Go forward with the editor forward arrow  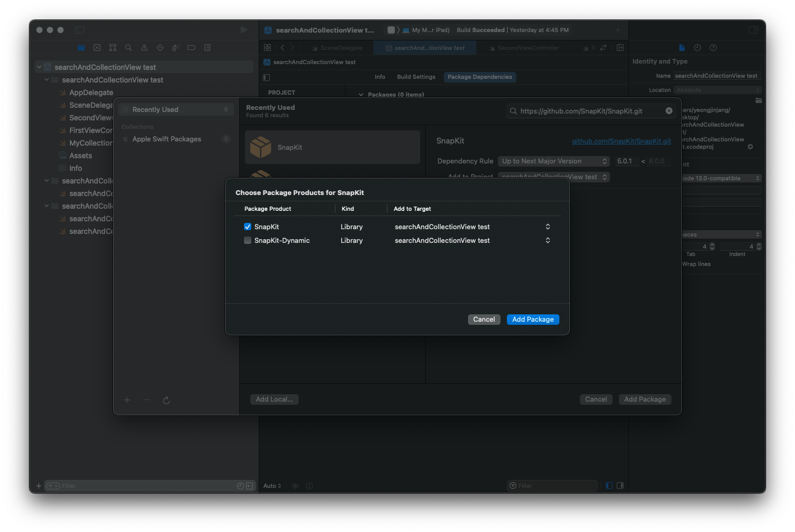(292, 47)
